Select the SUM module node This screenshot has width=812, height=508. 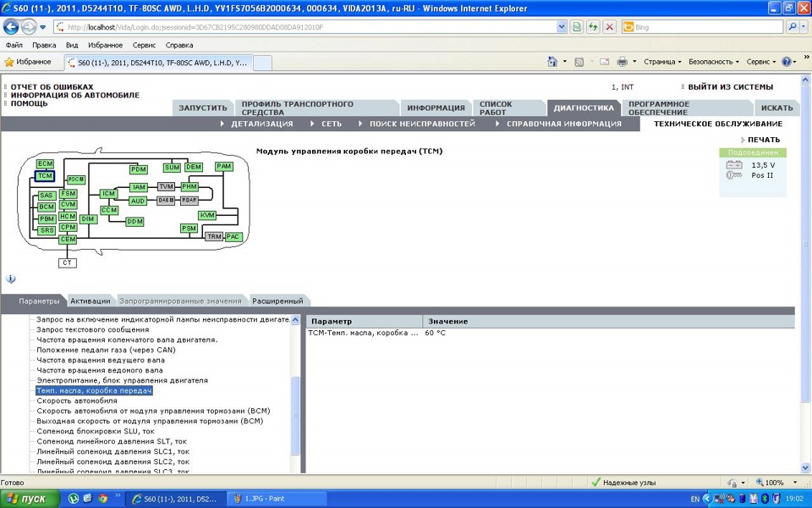(x=172, y=168)
